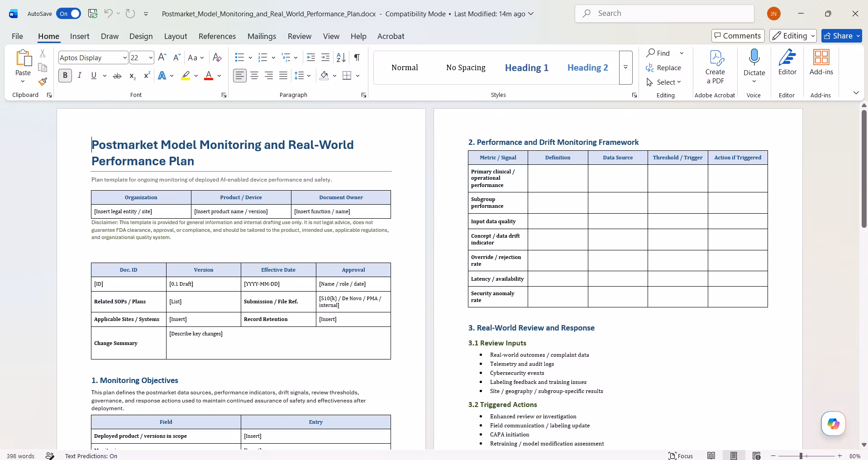Click the Sort icon in Paragraph group

341,57
